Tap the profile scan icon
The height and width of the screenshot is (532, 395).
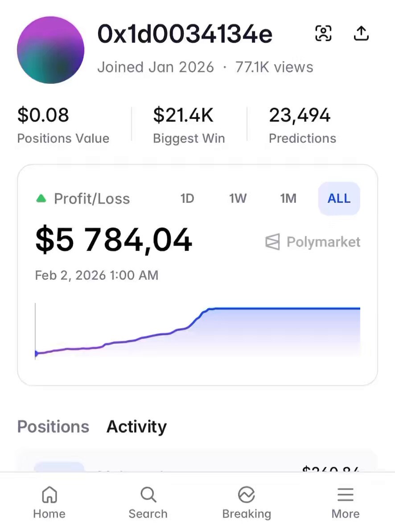click(x=323, y=33)
